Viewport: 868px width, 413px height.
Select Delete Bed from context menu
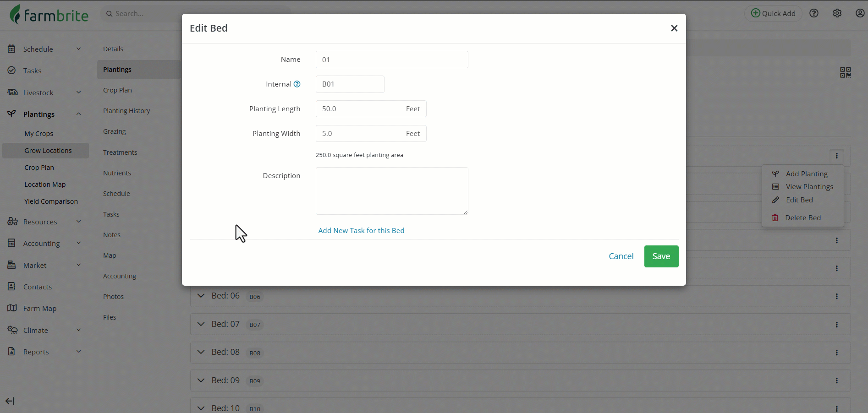tap(802, 218)
